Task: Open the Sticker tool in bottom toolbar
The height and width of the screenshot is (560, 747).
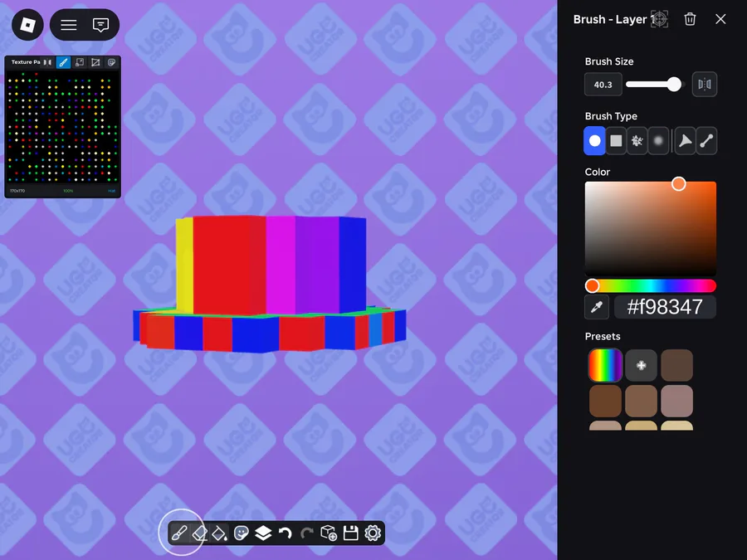Action: click(x=242, y=533)
